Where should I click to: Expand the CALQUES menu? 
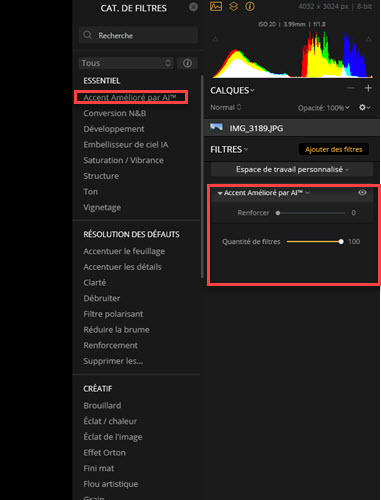(232, 90)
